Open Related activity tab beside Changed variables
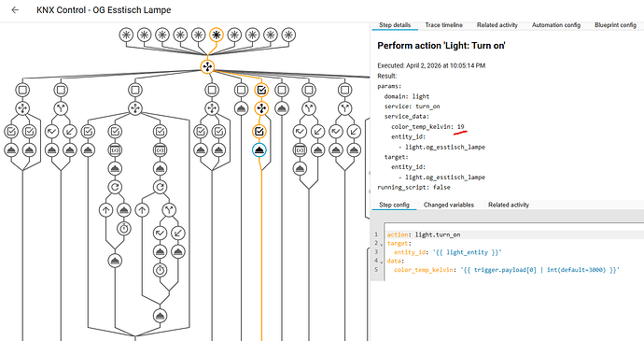 (x=509, y=205)
